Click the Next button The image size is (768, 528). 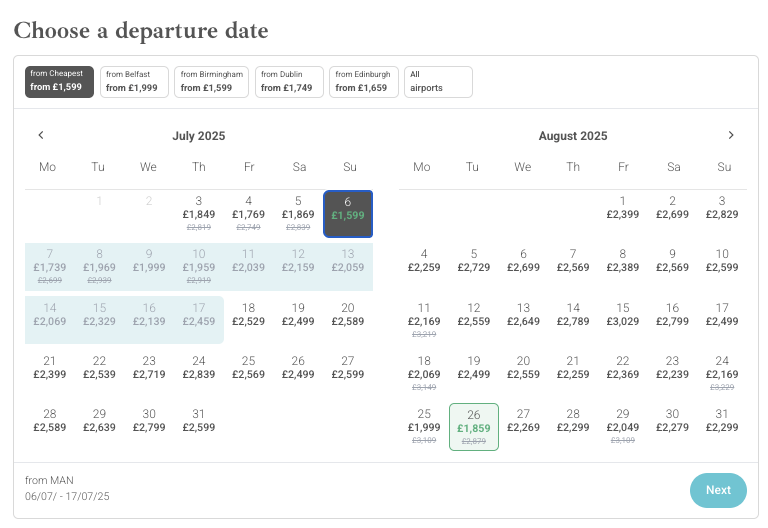point(718,490)
